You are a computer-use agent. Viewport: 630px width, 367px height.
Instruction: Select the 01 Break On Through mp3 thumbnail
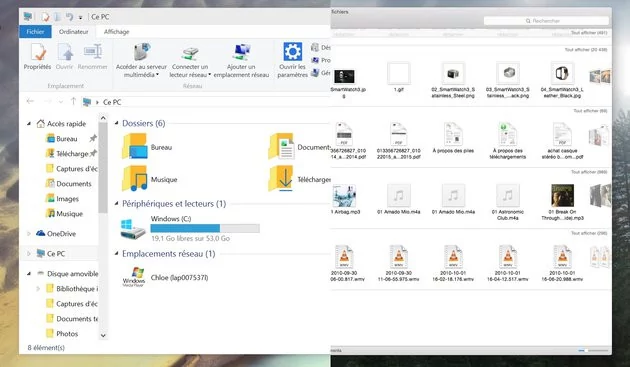click(562, 195)
